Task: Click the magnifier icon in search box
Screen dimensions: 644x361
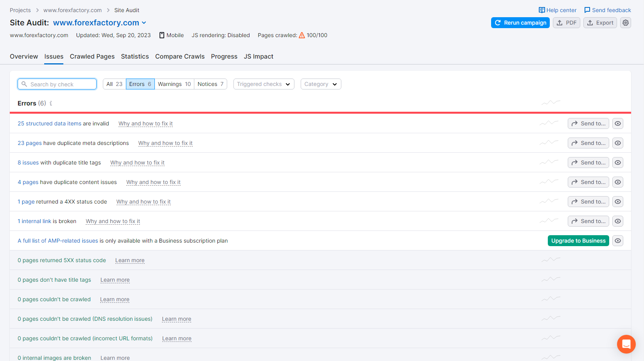Action: 24,84
